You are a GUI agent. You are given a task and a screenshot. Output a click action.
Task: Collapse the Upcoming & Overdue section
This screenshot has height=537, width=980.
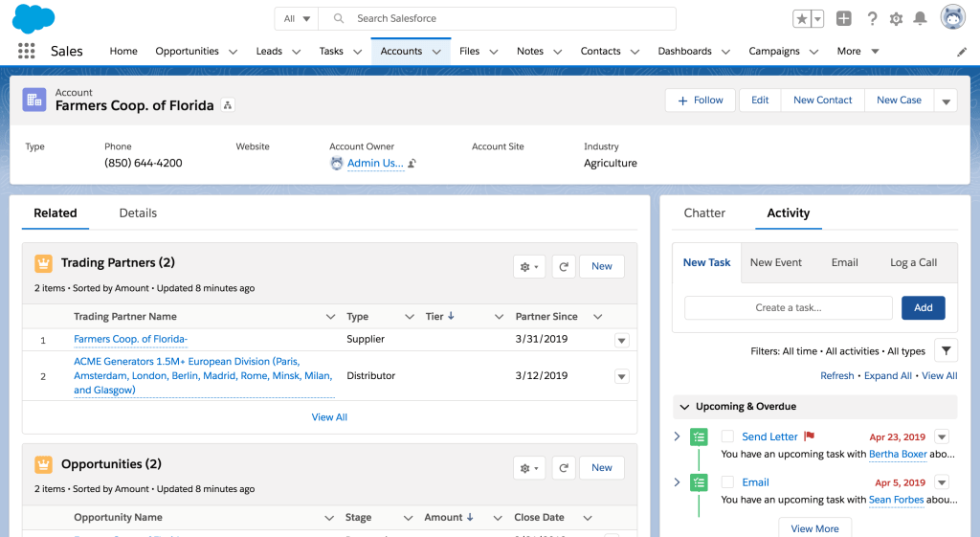click(x=683, y=407)
